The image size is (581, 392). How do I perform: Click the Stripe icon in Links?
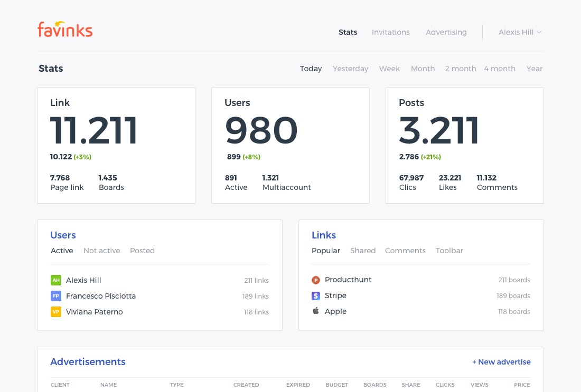click(x=316, y=296)
